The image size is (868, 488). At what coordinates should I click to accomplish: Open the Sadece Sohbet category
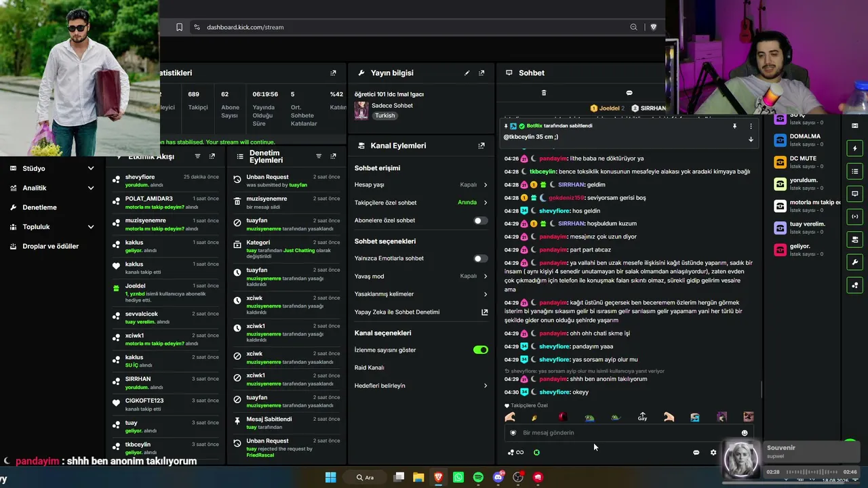(393, 106)
